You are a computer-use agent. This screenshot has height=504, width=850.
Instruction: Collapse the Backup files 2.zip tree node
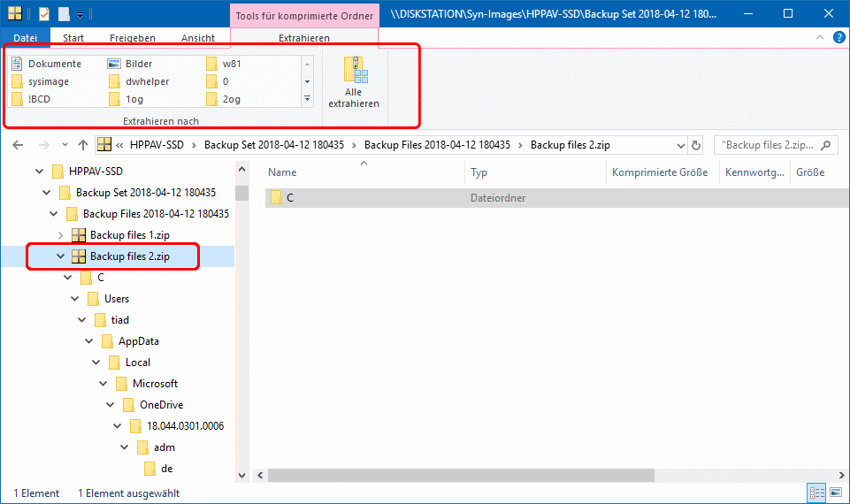coord(61,256)
